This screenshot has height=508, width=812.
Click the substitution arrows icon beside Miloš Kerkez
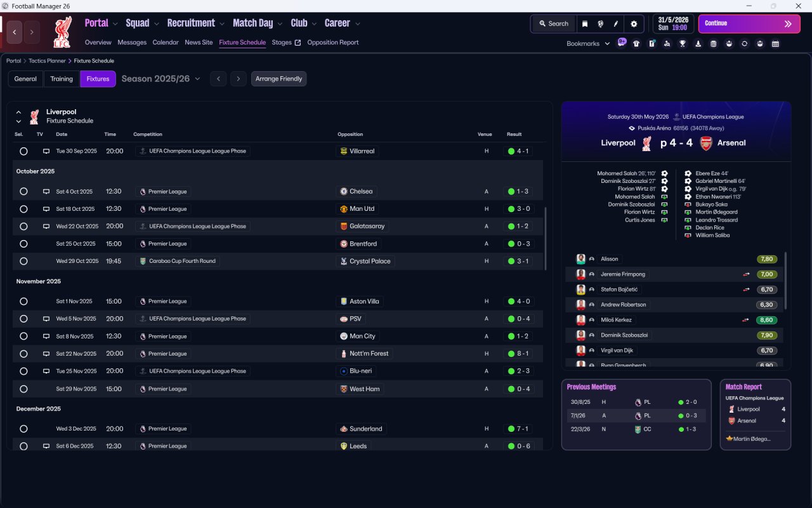[747, 320]
